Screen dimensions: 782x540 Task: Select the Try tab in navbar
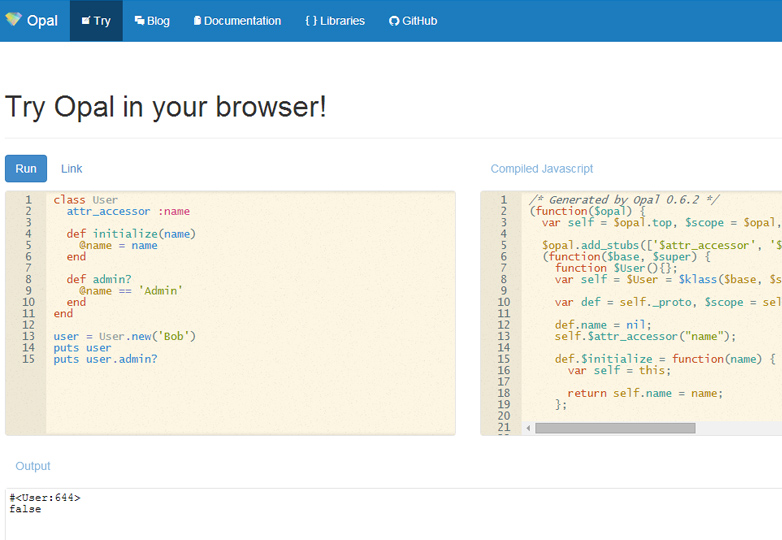coord(96,20)
